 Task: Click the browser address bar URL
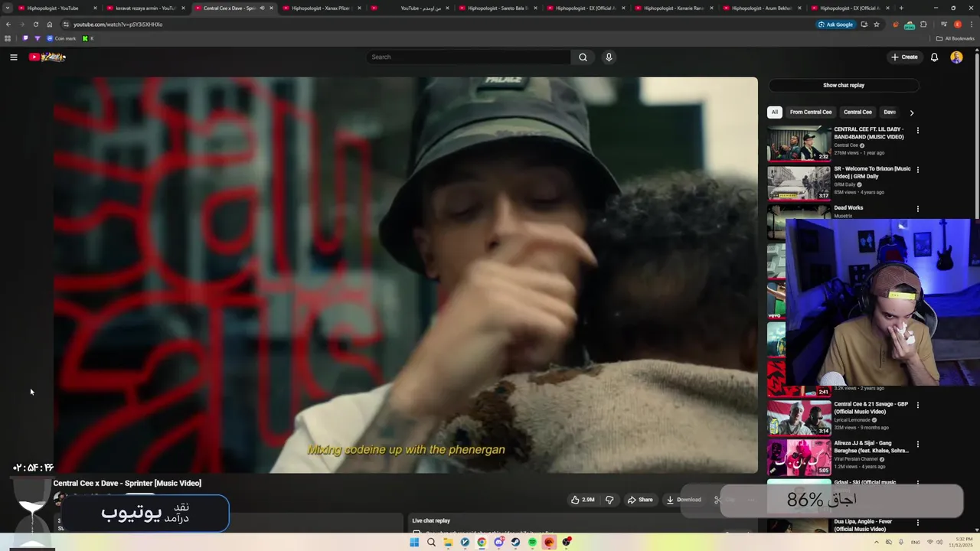pos(118,24)
